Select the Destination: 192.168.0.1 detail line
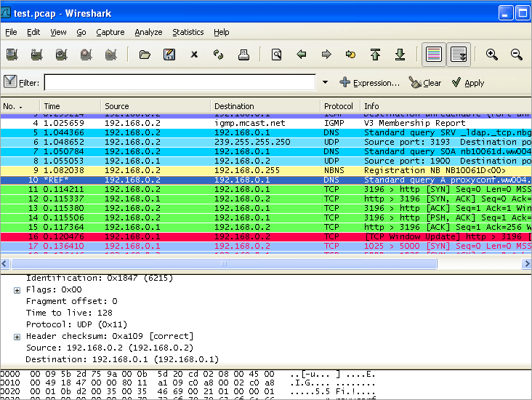Image resolution: width=532 pixels, height=400 pixels. coord(122,359)
